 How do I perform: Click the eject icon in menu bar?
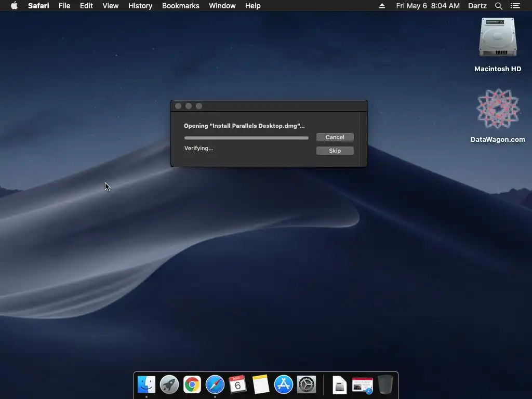382,6
